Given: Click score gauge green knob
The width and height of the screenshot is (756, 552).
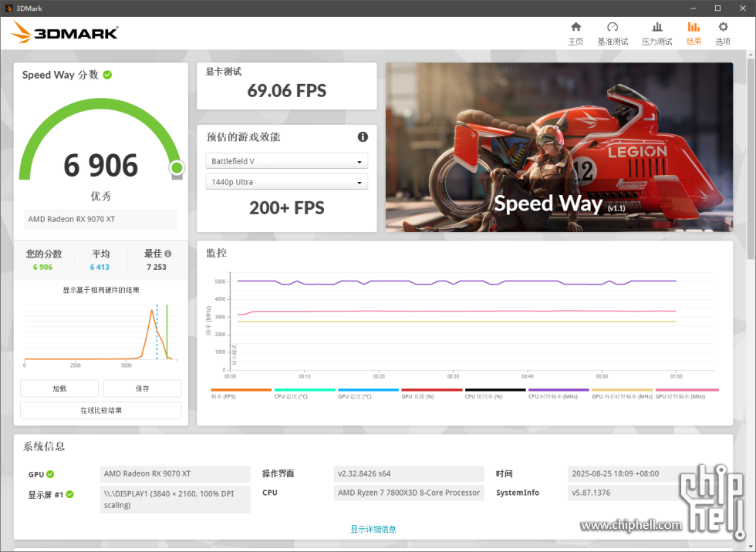Looking at the screenshot, I should point(177,167).
